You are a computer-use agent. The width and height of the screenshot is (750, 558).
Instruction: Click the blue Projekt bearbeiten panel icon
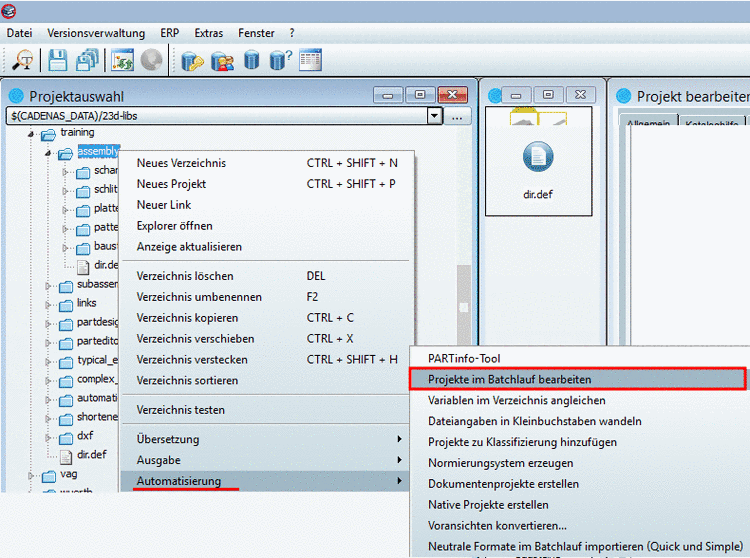pos(624,96)
